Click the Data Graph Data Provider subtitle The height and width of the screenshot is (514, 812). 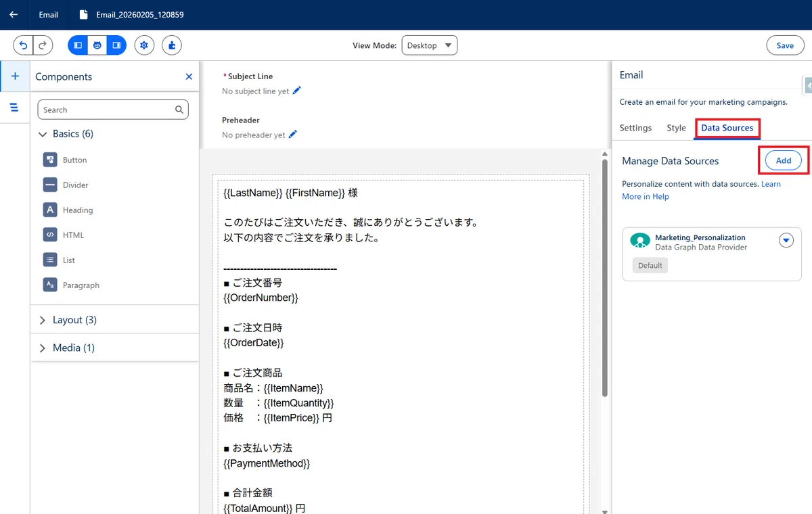(x=701, y=247)
